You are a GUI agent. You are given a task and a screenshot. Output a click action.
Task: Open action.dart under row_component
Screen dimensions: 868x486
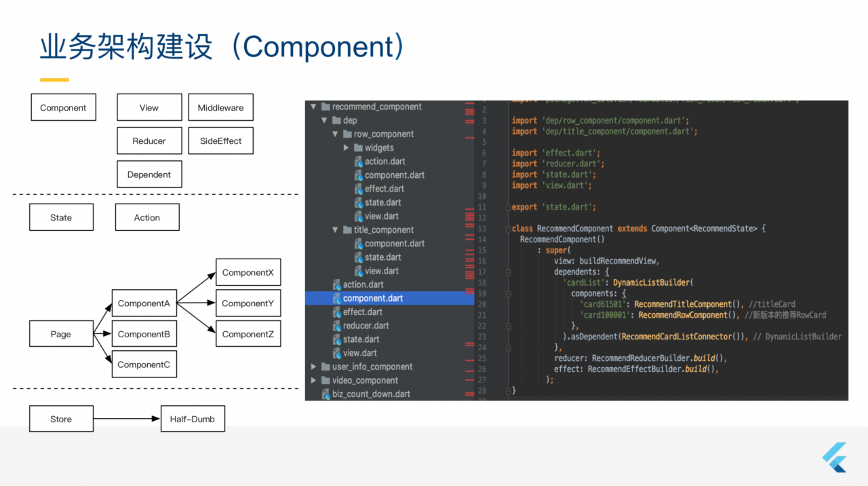tap(384, 162)
